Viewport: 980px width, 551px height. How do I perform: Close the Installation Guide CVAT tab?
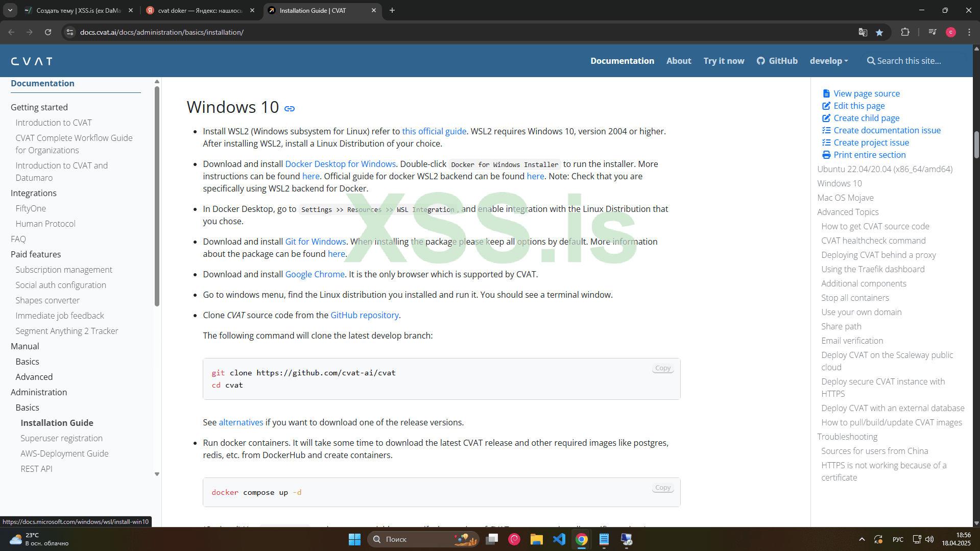(373, 10)
